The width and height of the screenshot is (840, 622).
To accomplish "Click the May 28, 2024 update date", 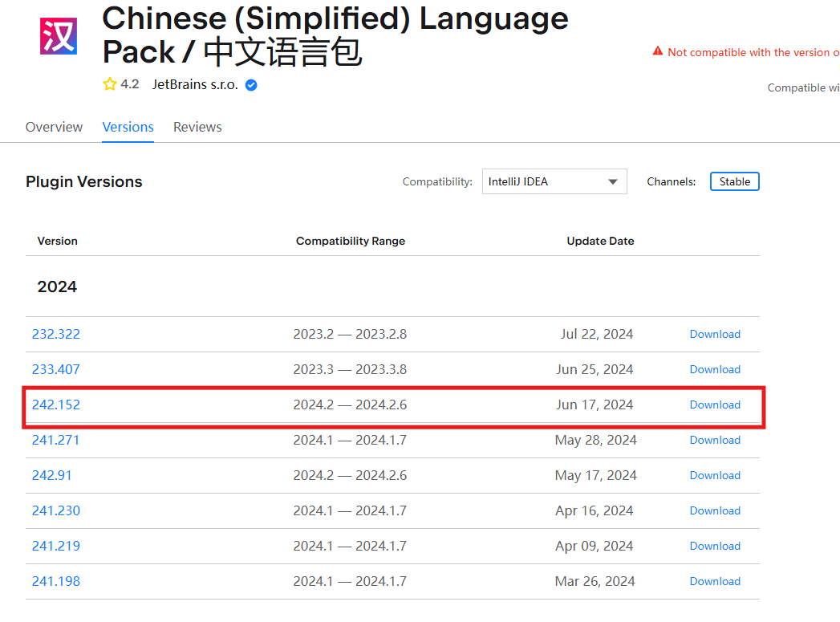I will pyautogui.click(x=596, y=441).
